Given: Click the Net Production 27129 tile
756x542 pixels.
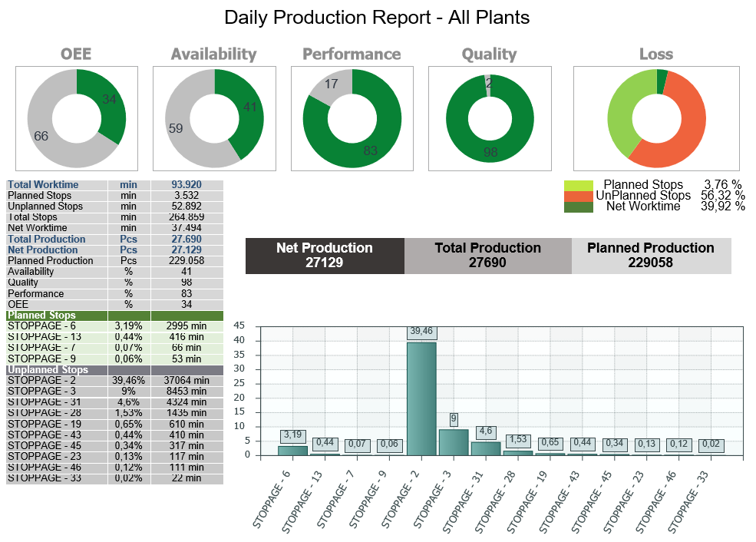Looking at the screenshot, I should pyautogui.click(x=324, y=256).
